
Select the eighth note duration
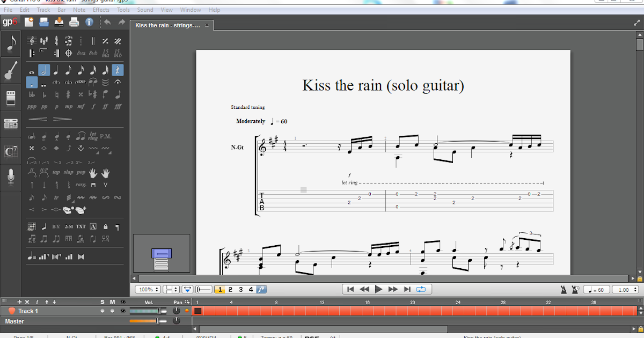coord(69,70)
